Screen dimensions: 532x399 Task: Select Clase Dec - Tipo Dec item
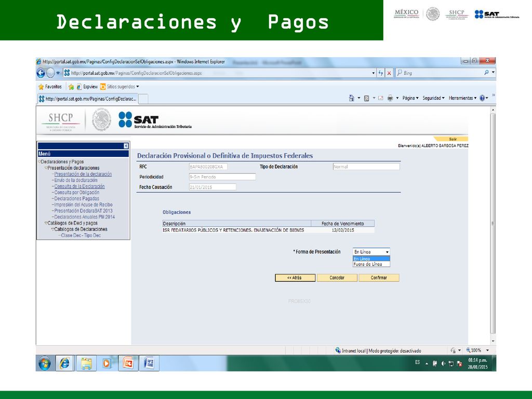pos(81,235)
